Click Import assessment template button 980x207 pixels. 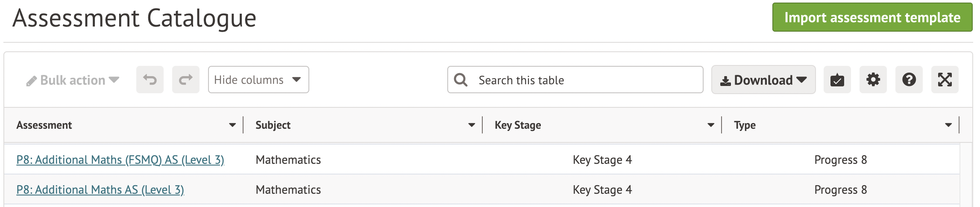click(872, 18)
